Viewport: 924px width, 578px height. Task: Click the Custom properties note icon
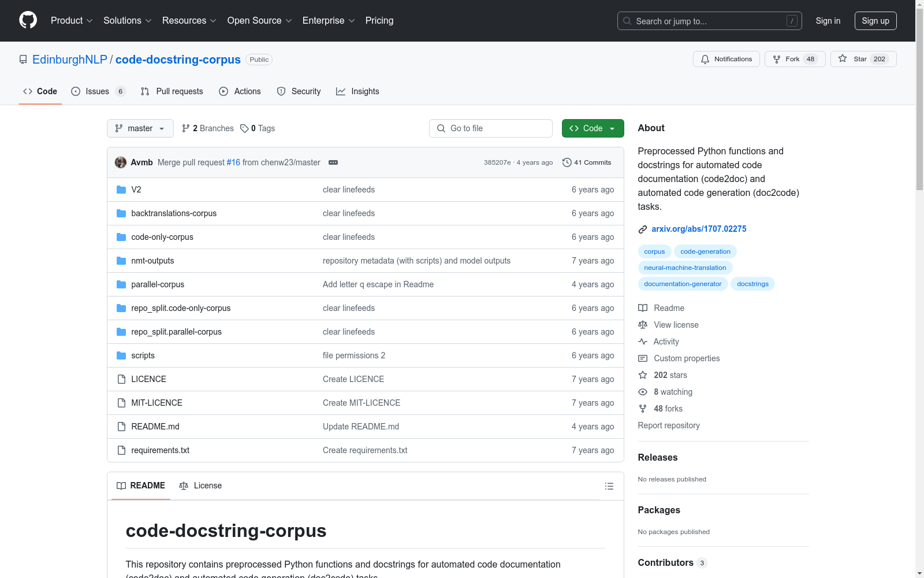(643, 358)
